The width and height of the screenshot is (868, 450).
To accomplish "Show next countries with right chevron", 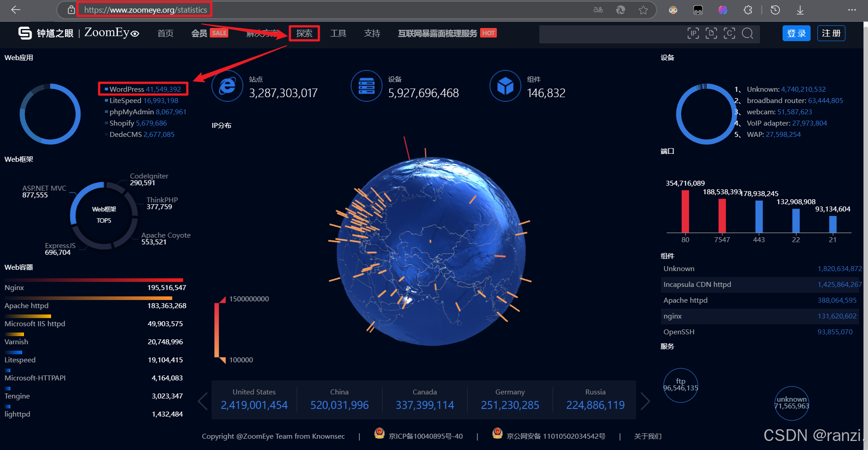I will point(645,401).
